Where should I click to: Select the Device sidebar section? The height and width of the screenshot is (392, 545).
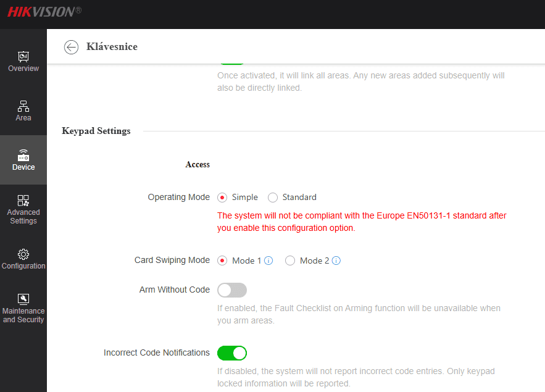coord(23,160)
